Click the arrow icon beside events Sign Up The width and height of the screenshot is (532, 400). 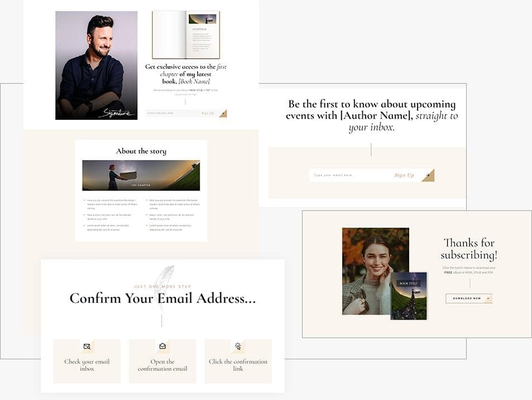[428, 175]
